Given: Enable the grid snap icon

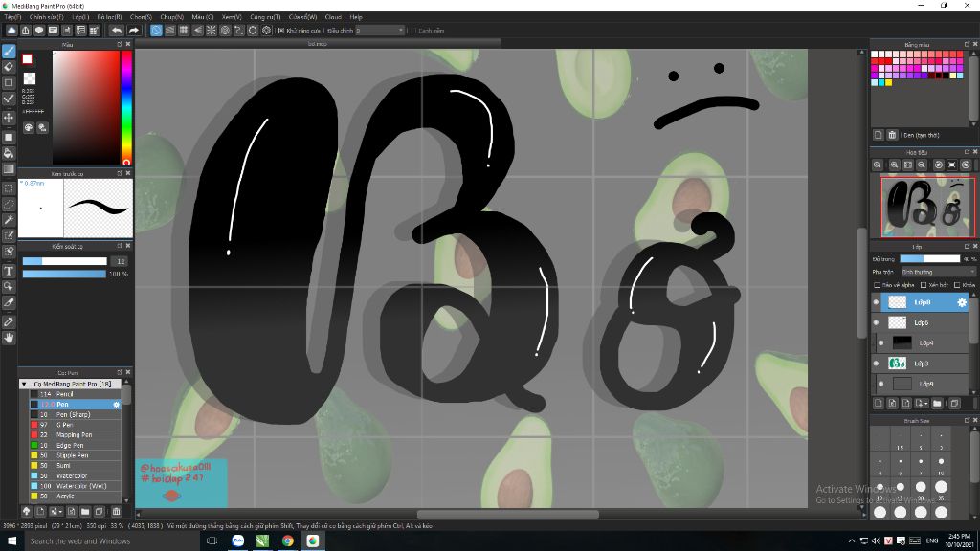Looking at the screenshot, I should [184, 30].
